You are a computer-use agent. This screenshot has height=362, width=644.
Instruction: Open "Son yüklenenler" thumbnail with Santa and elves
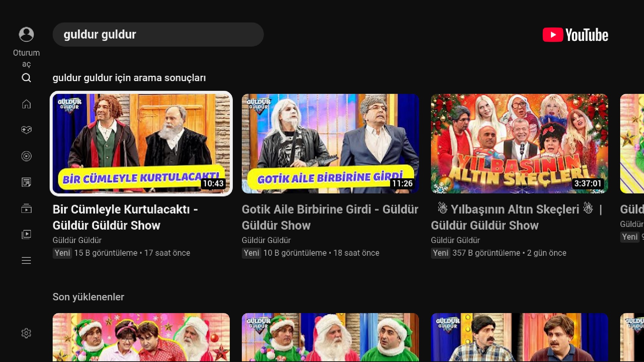[x=330, y=338]
